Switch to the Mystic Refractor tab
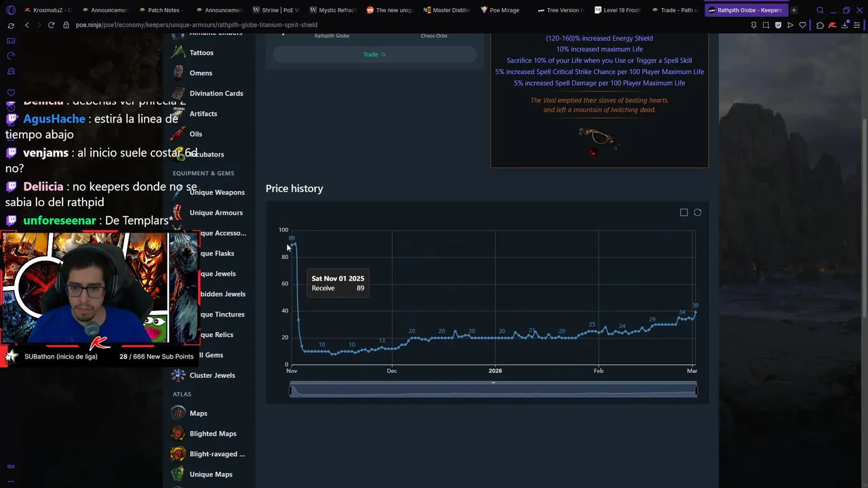Image resolution: width=868 pixels, height=488 pixels. 334,10
